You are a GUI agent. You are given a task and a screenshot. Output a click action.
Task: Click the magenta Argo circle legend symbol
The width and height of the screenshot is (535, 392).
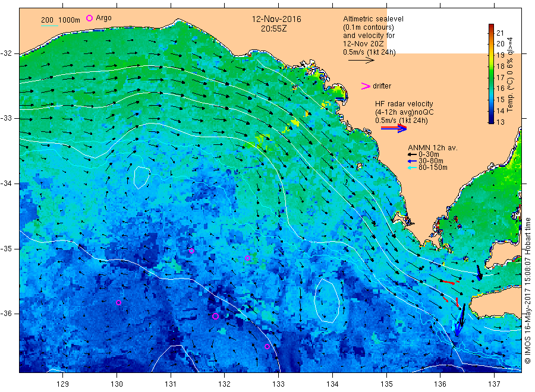click(x=89, y=18)
